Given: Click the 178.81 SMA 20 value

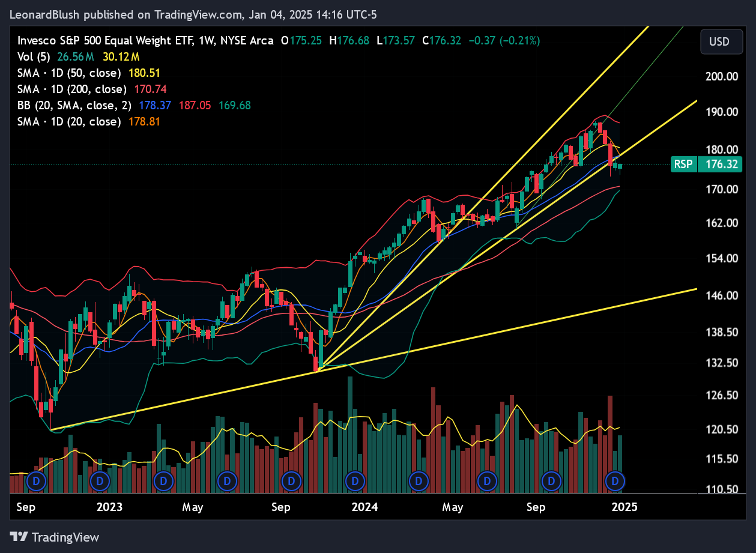Looking at the screenshot, I should (x=145, y=122).
